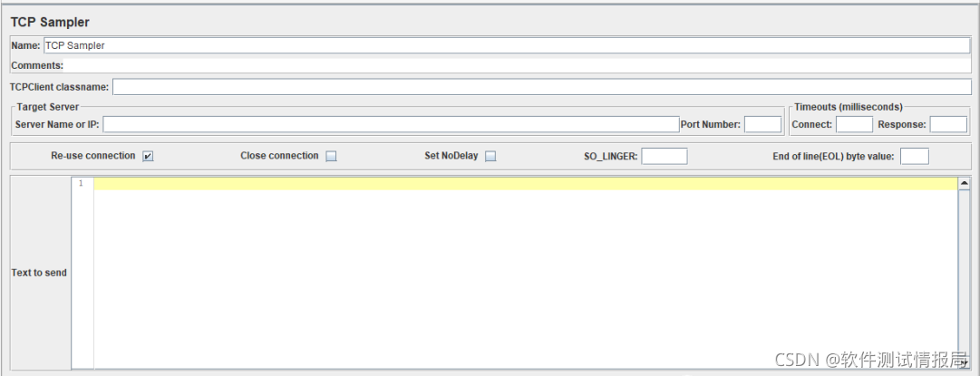Click the Server Name or IP field
This screenshot has width=980, height=376.
point(391,124)
